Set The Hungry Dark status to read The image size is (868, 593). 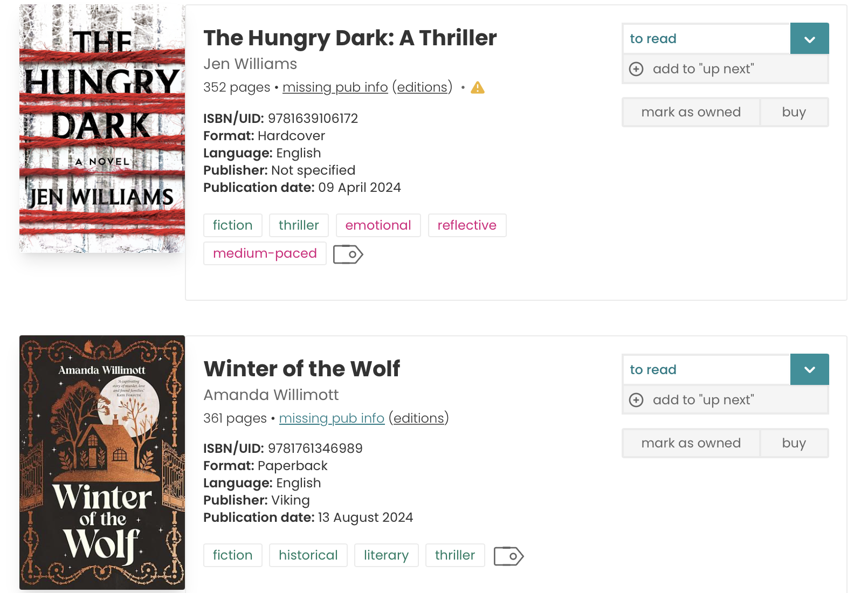(x=706, y=39)
